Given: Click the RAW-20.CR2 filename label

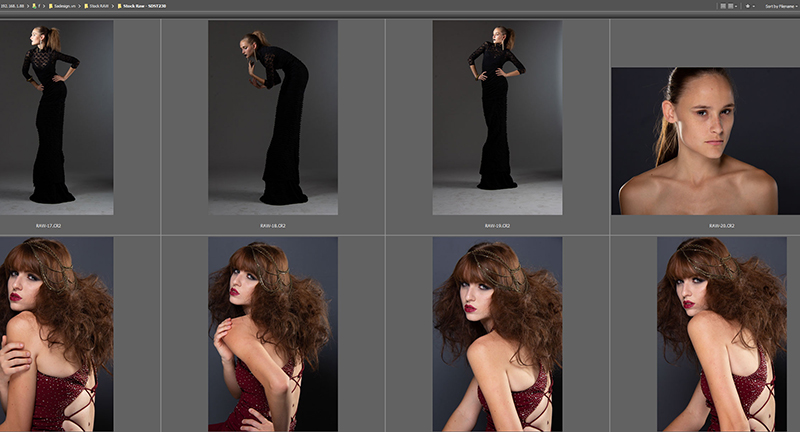Looking at the screenshot, I should (x=722, y=225).
